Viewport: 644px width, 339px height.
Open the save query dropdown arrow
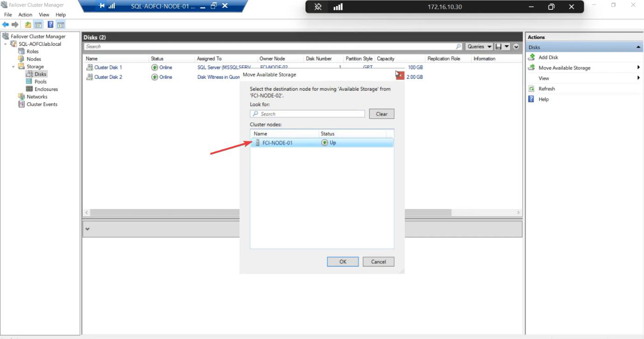pos(507,47)
